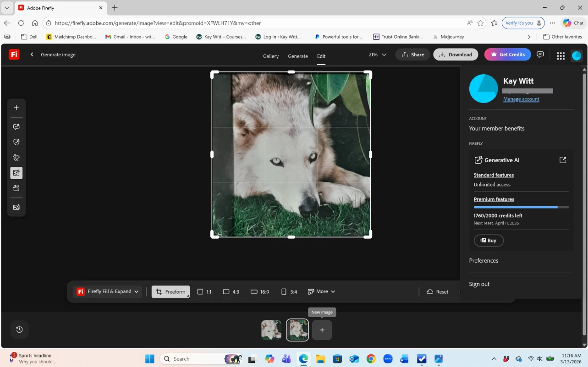Open the history clock icon
Screen dimensions: 588x367
click(x=19, y=329)
